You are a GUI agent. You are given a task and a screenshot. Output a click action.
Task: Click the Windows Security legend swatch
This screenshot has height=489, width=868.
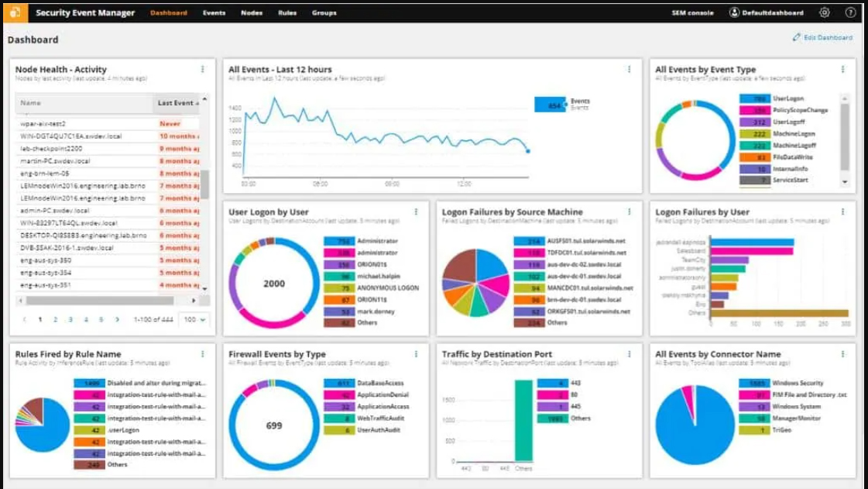754,384
